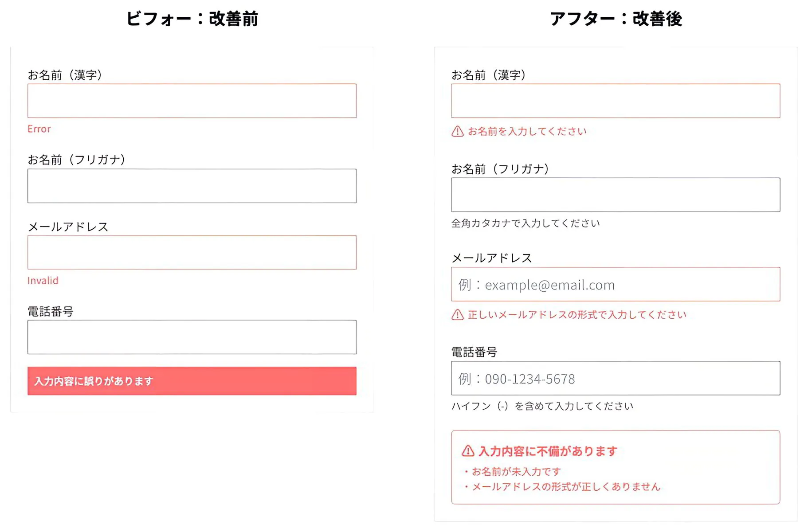This screenshot has height=532, width=808.
Task: Click the red Error message text
Action: 39,129
